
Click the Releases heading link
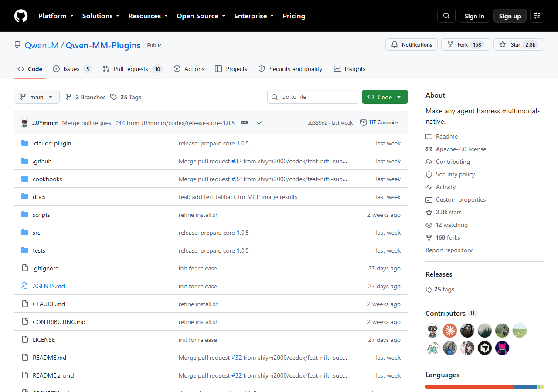pos(439,274)
